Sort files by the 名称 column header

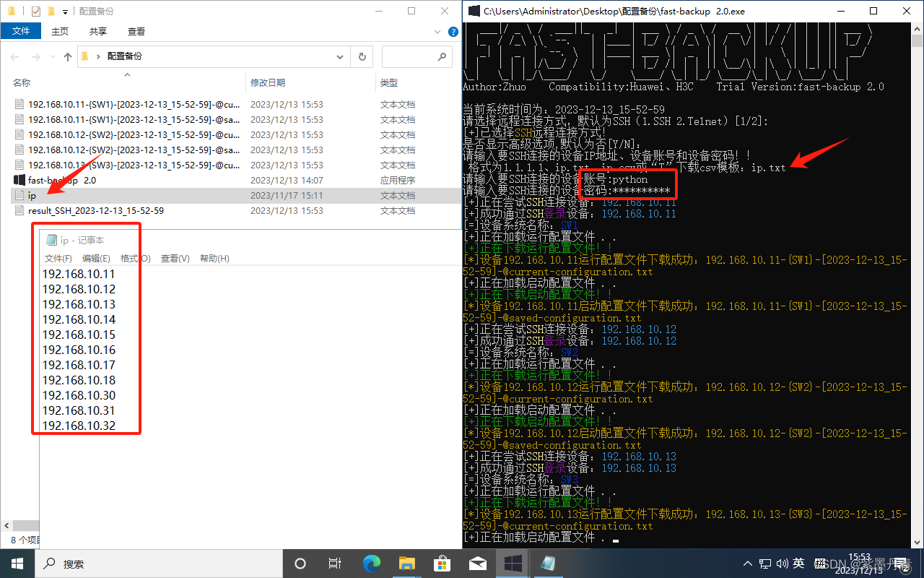(22, 83)
